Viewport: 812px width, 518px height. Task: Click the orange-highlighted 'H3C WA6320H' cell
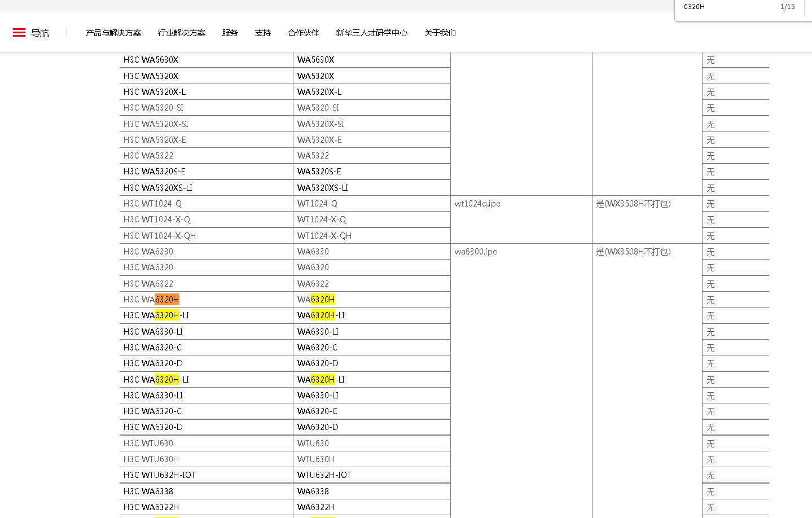coord(151,300)
